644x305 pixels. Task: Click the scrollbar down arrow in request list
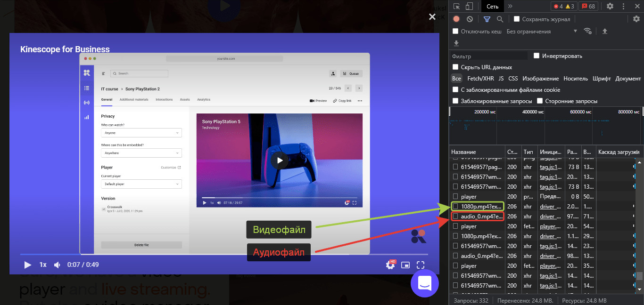coord(639,289)
